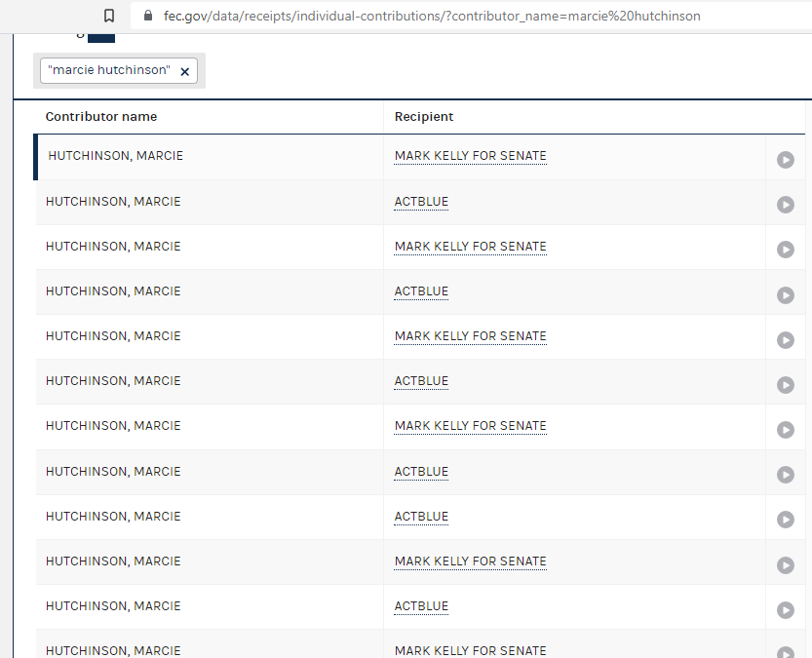Expand details arrow on the second row

[x=785, y=205]
